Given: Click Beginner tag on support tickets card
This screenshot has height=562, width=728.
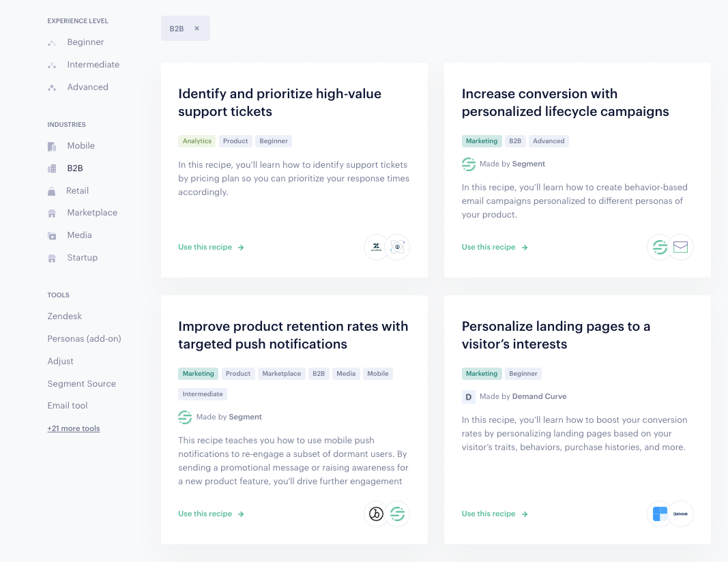Looking at the screenshot, I should 274,141.
